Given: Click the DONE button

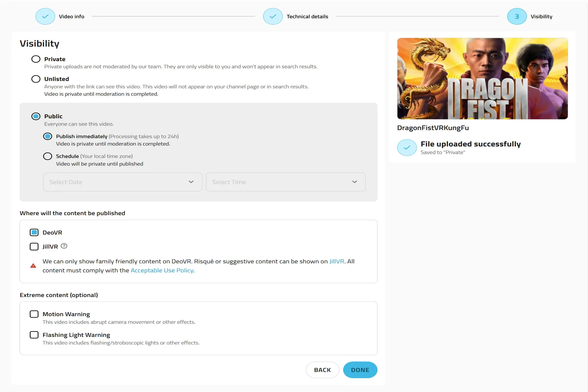Looking at the screenshot, I should [360, 370].
